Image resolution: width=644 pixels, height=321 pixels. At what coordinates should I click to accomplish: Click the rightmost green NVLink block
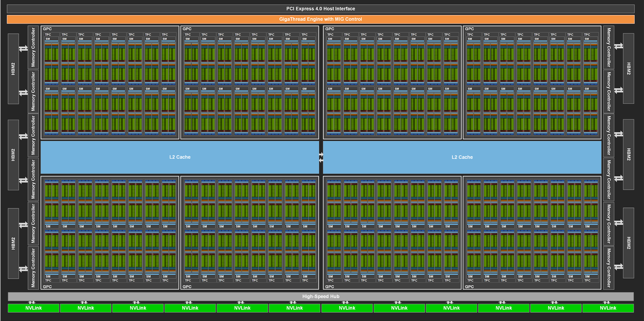(x=608, y=308)
